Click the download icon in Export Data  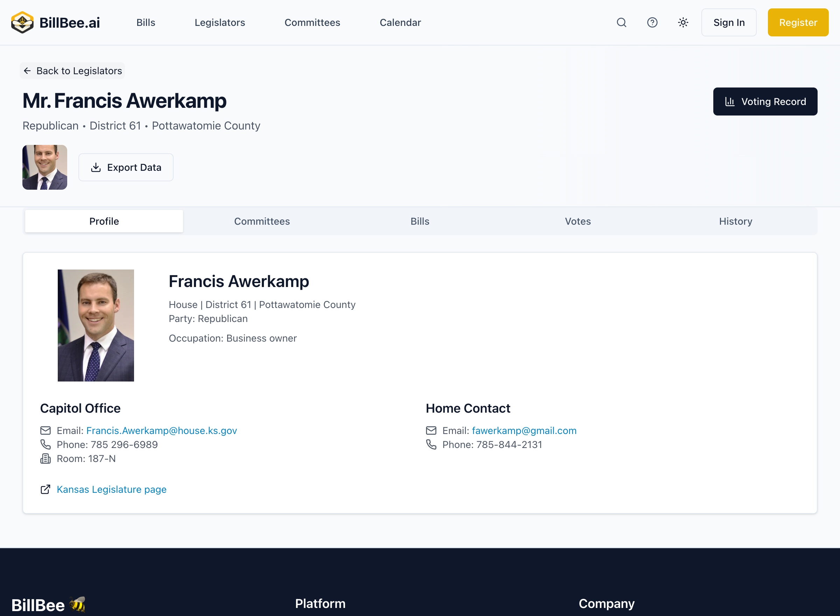pyautogui.click(x=96, y=167)
